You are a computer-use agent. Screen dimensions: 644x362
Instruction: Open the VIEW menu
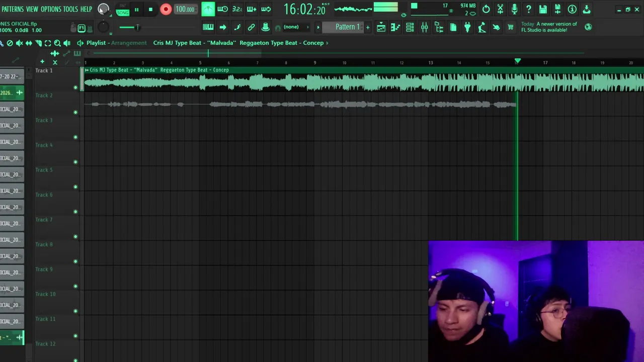pyautogui.click(x=32, y=9)
